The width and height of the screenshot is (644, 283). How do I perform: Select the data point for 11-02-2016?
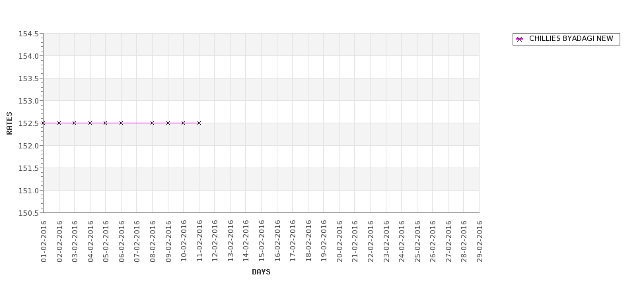point(199,123)
